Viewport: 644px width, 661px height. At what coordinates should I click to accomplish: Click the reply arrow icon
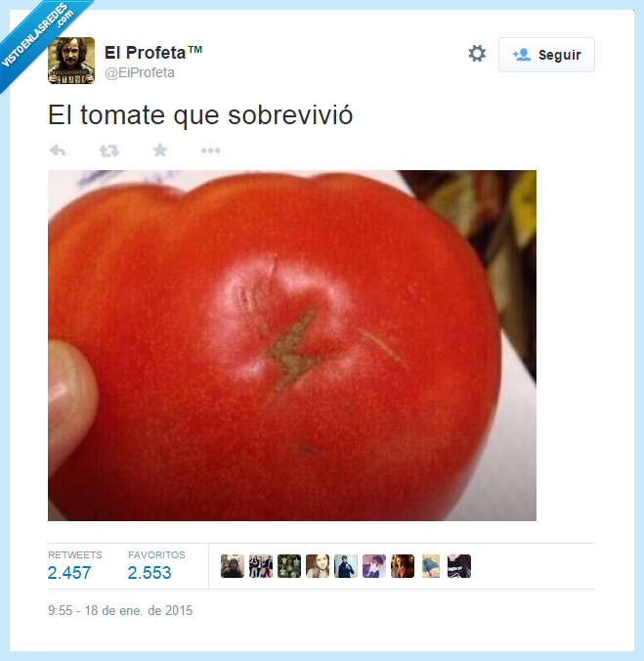coord(58,150)
